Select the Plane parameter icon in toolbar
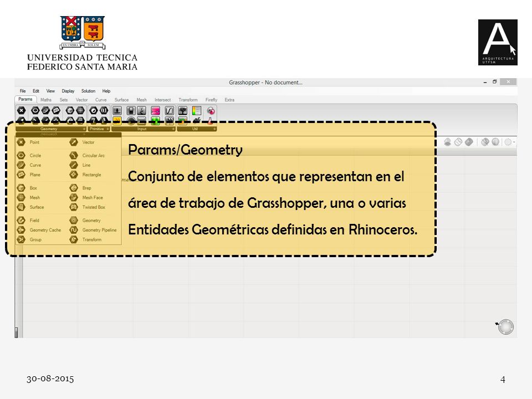 [x=56, y=110]
